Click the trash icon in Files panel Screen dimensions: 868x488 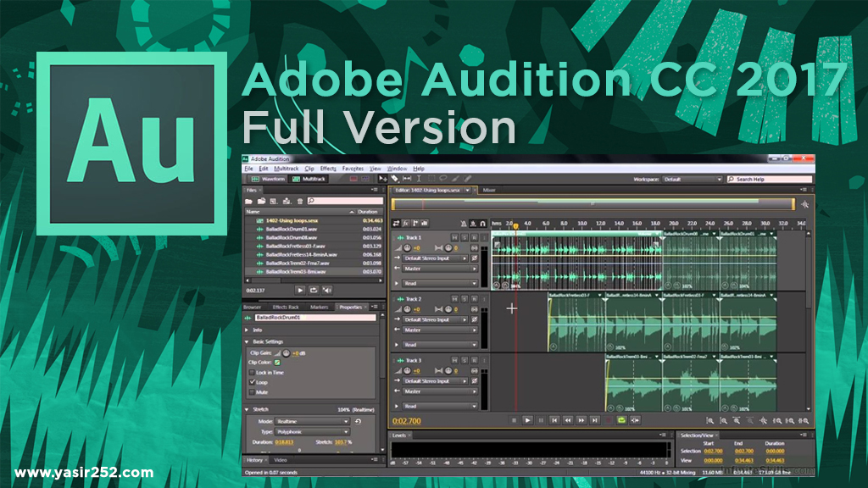coord(299,201)
